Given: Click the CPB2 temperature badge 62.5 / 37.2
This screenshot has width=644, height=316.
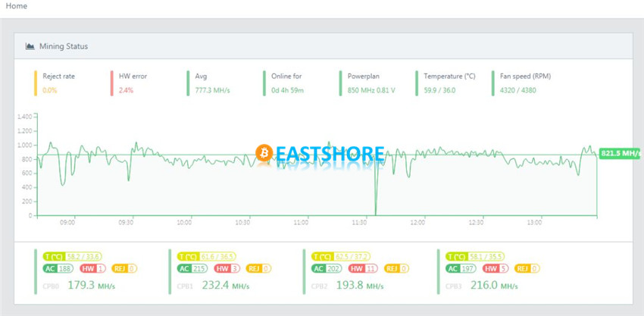Looking at the screenshot, I should pos(341,256).
